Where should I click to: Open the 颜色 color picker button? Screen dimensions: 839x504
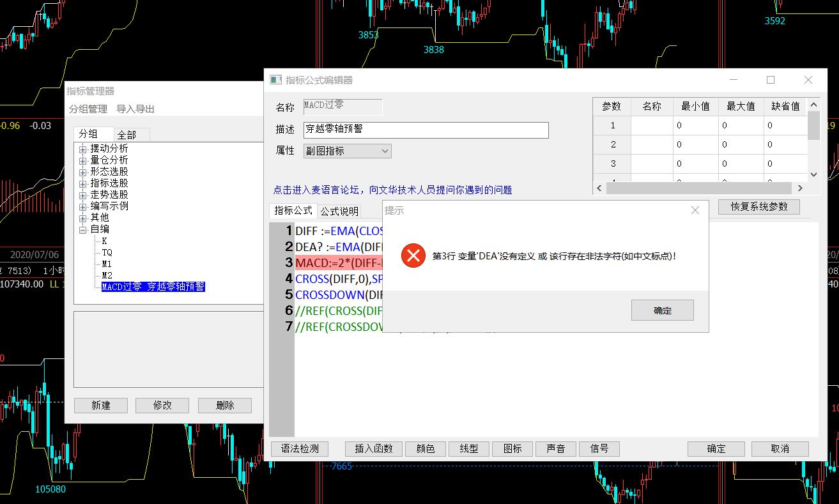point(426,448)
